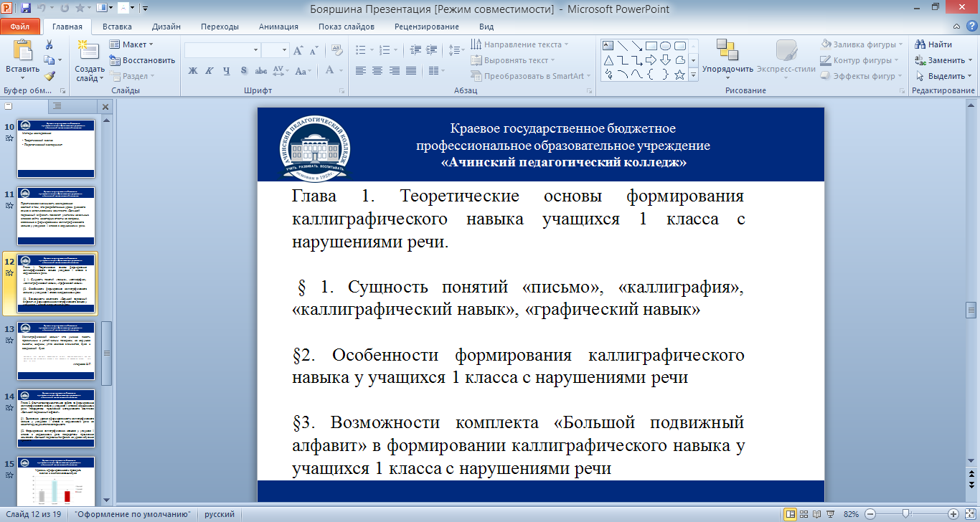The image size is (980, 522).
Task: Switch to slide sorter view in status bar
Action: (805, 514)
